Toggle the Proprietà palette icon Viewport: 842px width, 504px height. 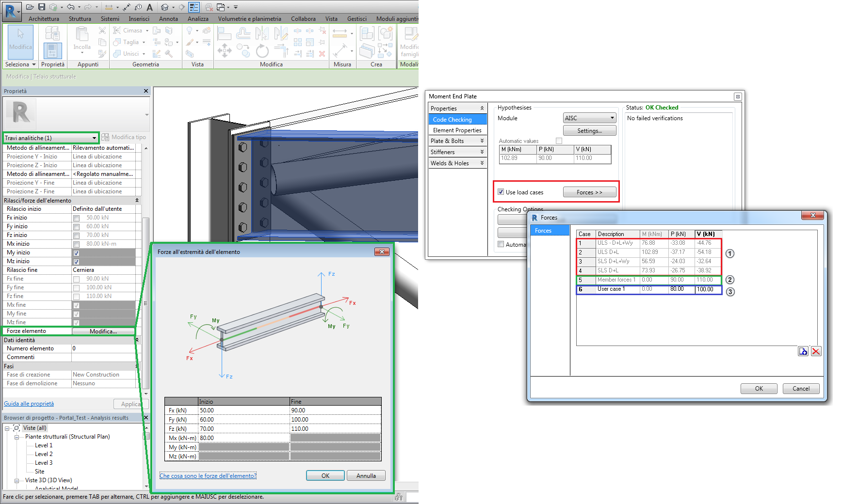pos(52,51)
